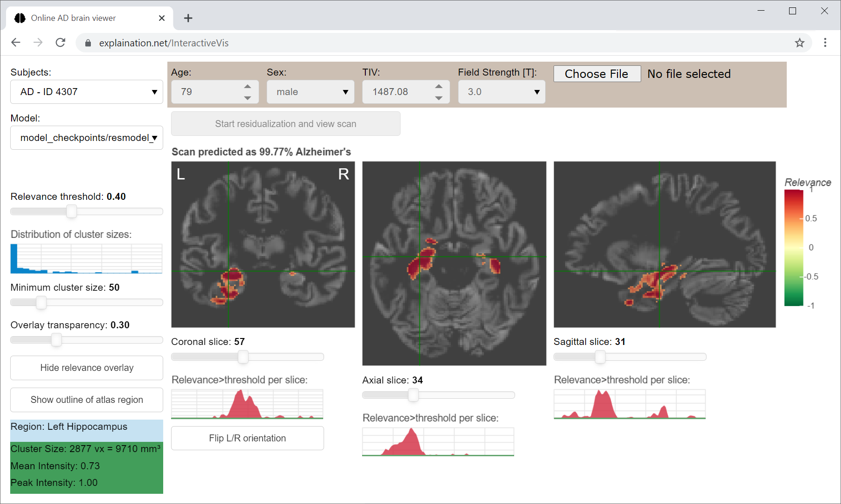Open the browser three-dot menu

[x=825, y=43]
